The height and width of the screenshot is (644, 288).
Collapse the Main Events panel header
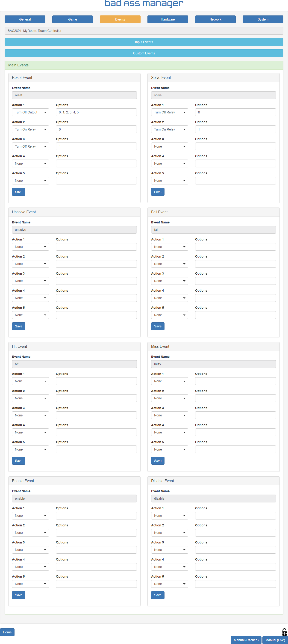pos(144,65)
